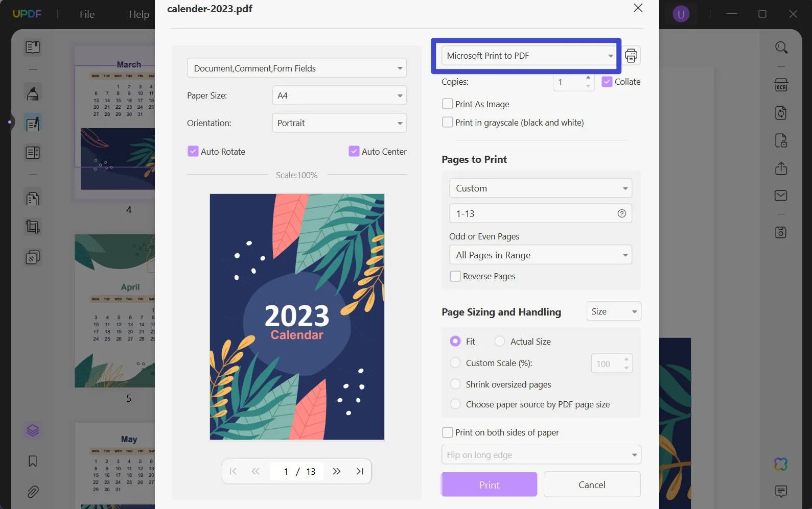Select the Actual Size radio button
The image size is (812, 509).
pos(499,341)
